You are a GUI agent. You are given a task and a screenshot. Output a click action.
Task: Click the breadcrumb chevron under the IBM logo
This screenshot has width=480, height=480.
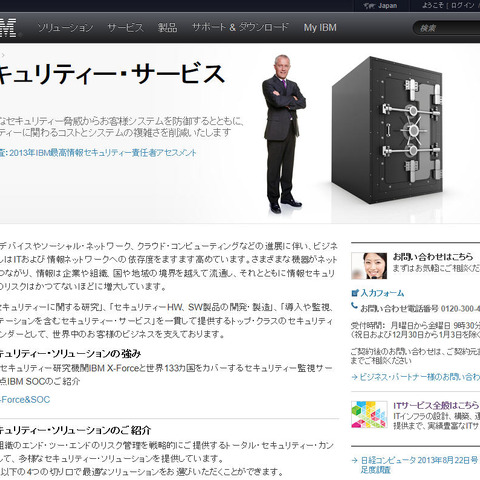pyautogui.click(x=3, y=55)
